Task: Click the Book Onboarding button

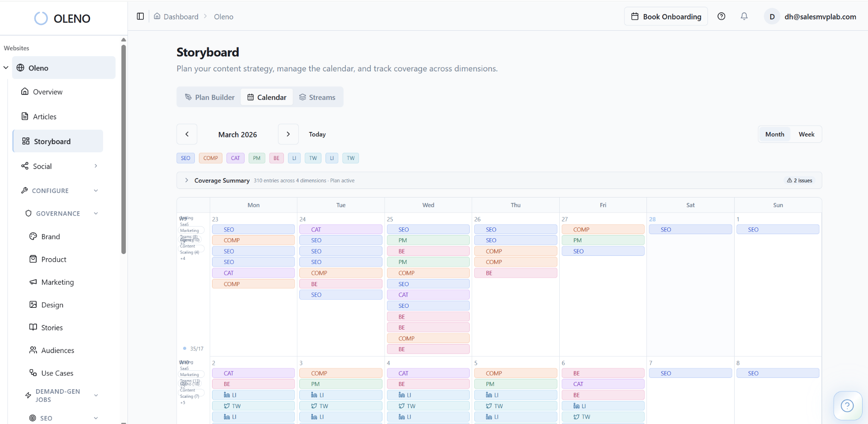Action: pyautogui.click(x=665, y=16)
